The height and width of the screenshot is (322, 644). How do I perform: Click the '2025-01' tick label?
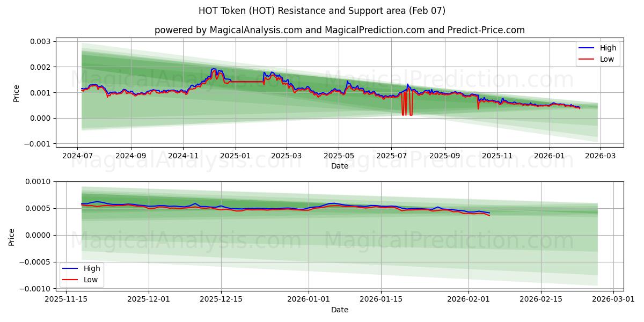(236, 156)
